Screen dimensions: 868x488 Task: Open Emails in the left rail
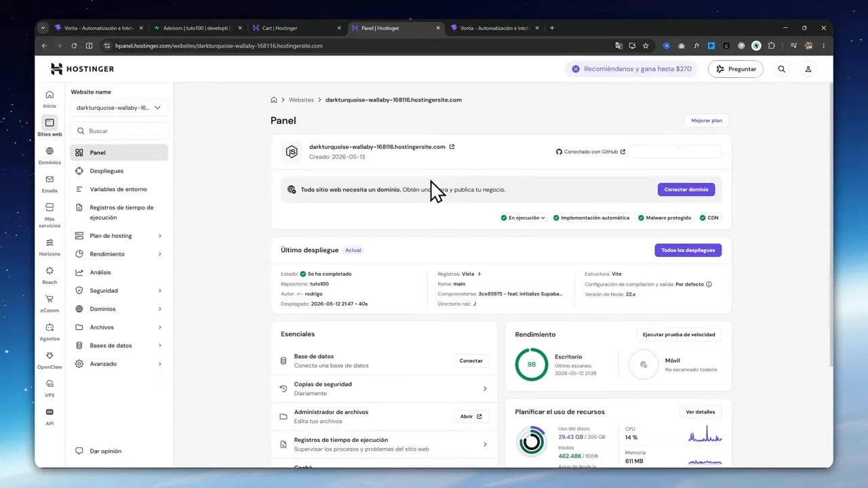(50, 184)
